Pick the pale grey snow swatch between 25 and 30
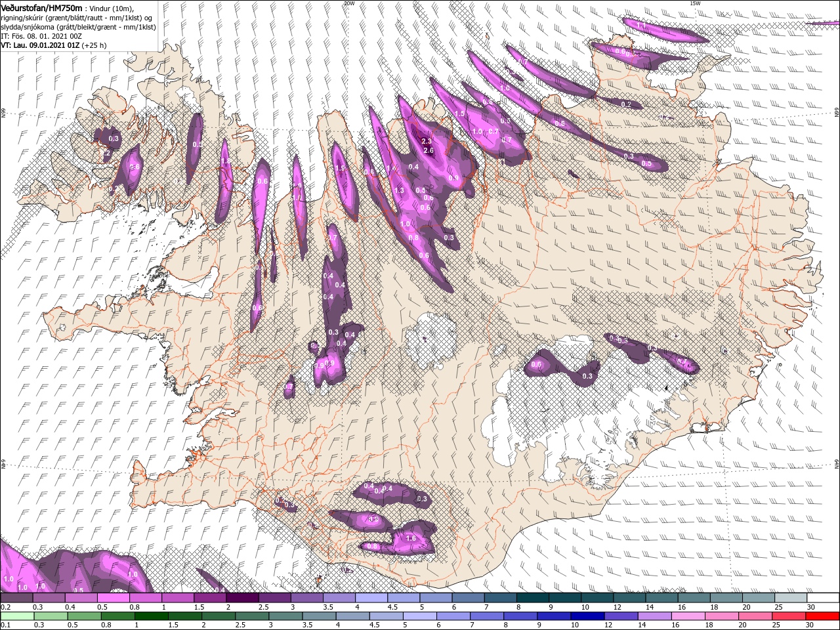The image size is (840, 630). (x=791, y=598)
